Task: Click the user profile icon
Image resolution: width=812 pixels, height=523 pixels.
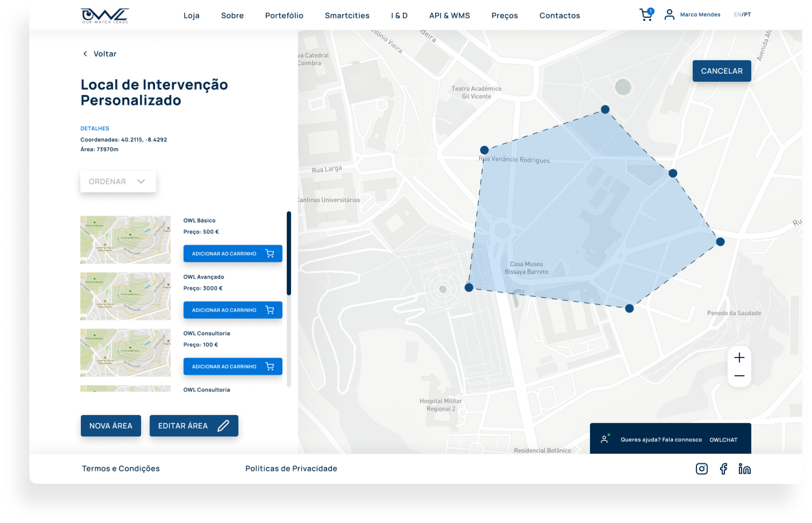Action: (669, 15)
